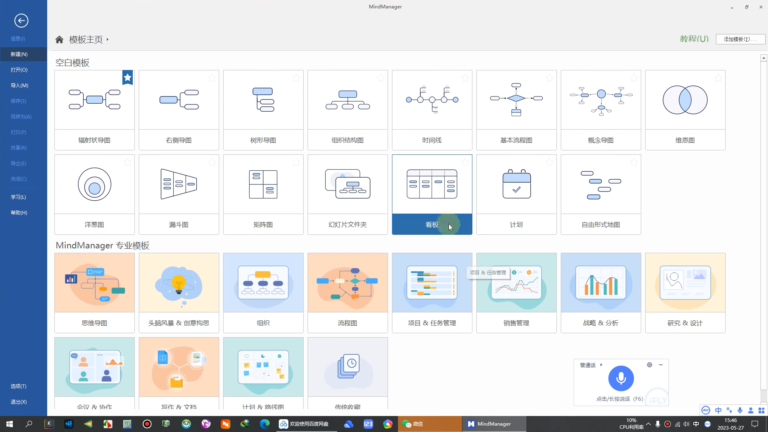The image size is (768, 432).
Task: Open 研究 & 设计 template category
Action: coord(685,293)
